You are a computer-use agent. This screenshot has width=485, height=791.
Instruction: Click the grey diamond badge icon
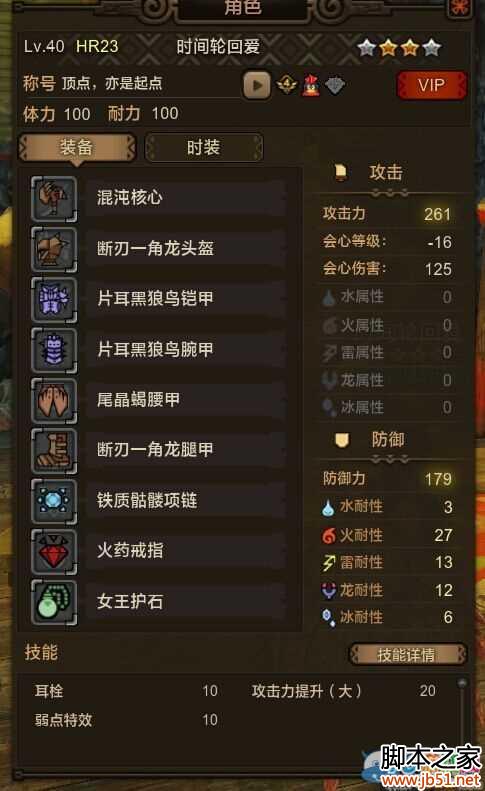coord(335,86)
